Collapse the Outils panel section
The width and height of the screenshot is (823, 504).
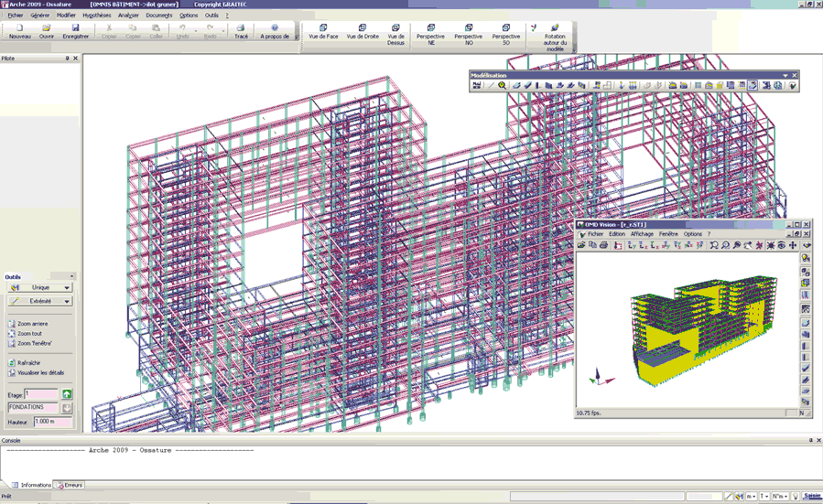[x=72, y=276]
